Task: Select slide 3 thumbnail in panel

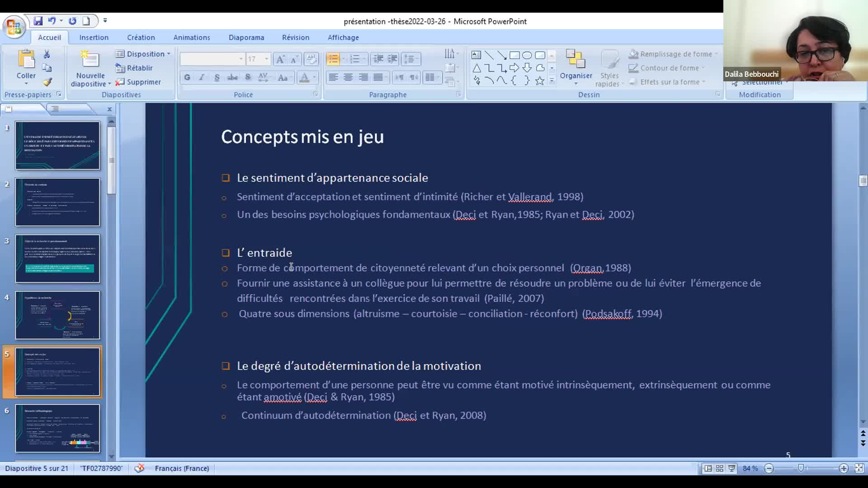Action: [57, 258]
